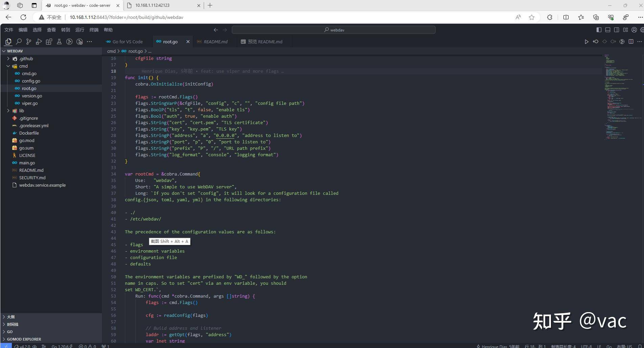Run the Go file with play icon

tap(586, 42)
